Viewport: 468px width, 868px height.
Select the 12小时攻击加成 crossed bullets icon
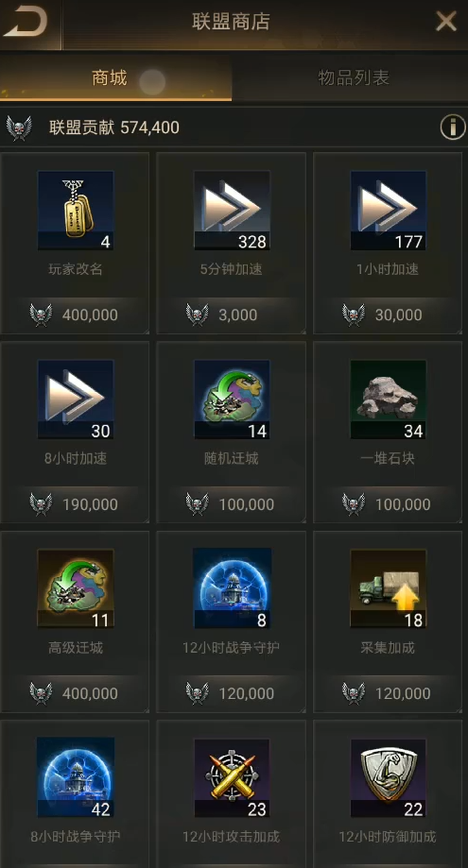(232, 777)
